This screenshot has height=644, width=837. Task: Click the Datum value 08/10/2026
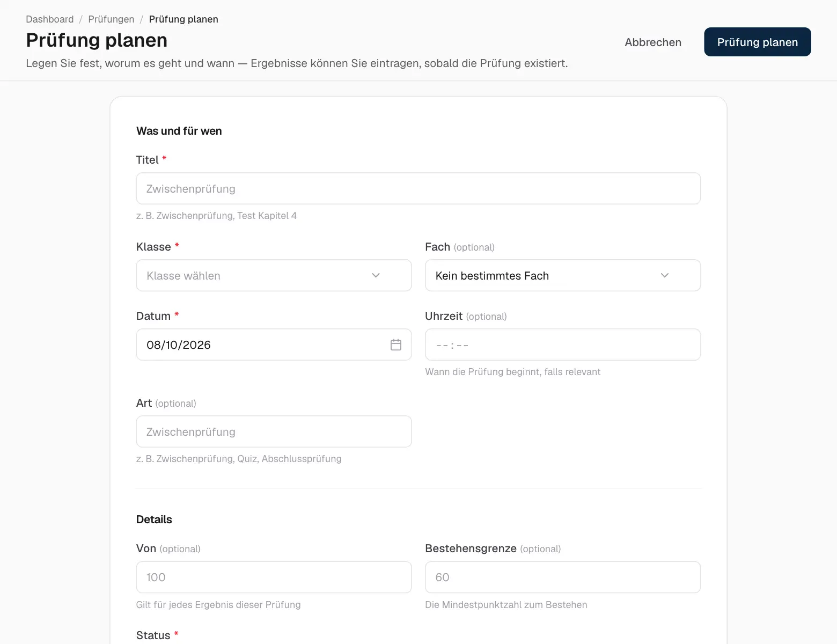tap(179, 345)
